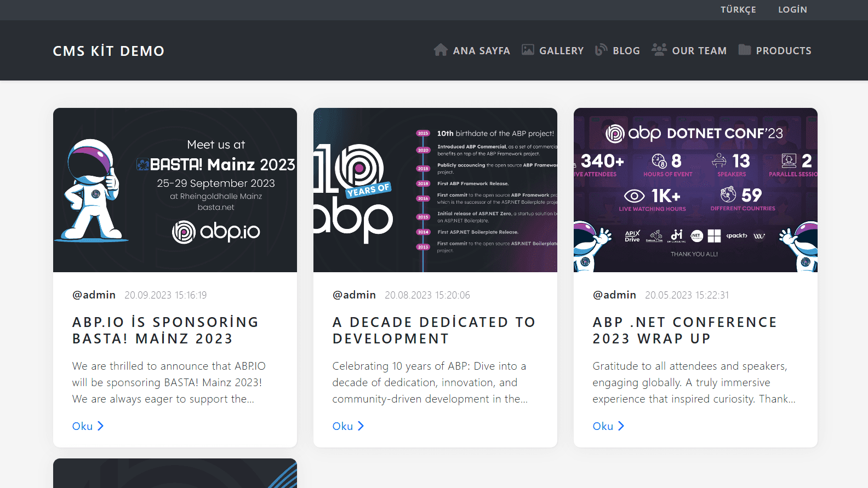Open the 10 Years of ABP timeline image
Image resolution: width=868 pixels, height=488 pixels.
point(435,190)
